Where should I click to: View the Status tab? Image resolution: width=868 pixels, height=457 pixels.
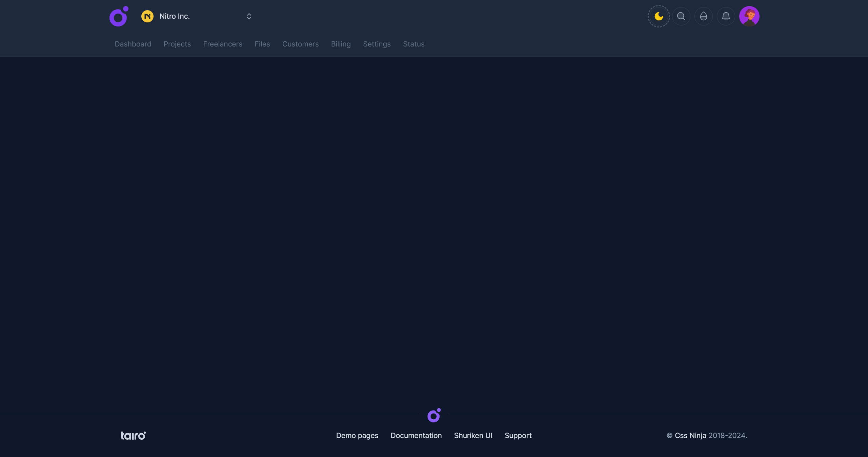tap(413, 44)
